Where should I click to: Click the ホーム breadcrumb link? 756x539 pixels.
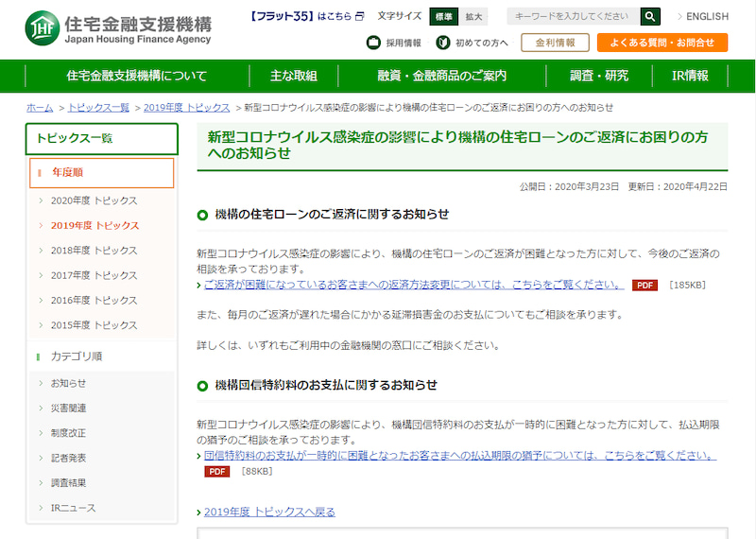40,108
